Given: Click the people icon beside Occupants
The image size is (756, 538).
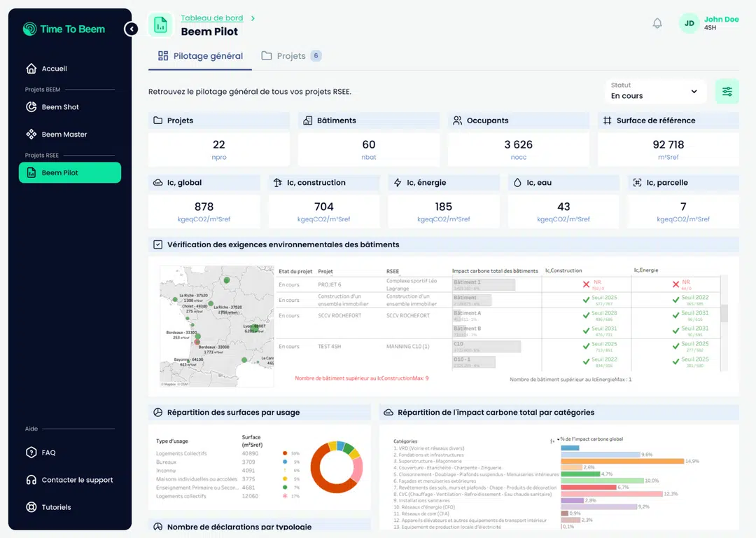Looking at the screenshot, I should pyautogui.click(x=457, y=120).
